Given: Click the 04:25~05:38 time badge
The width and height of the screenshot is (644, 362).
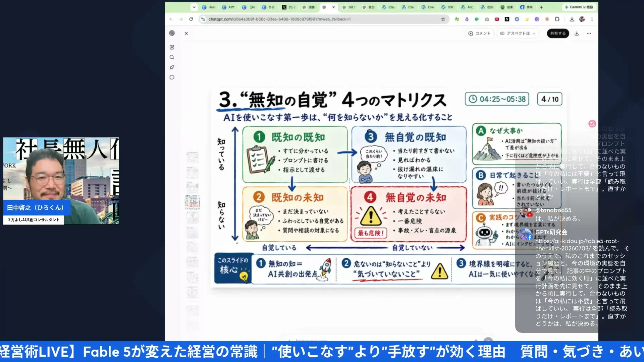Looking at the screenshot, I should pos(497,99).
